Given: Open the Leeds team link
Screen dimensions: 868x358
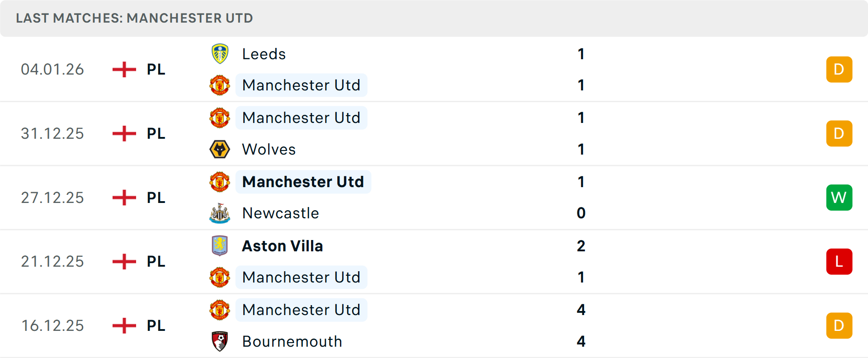Looking at the screenshot, I should pyautogui.click(x=264, y=54).
